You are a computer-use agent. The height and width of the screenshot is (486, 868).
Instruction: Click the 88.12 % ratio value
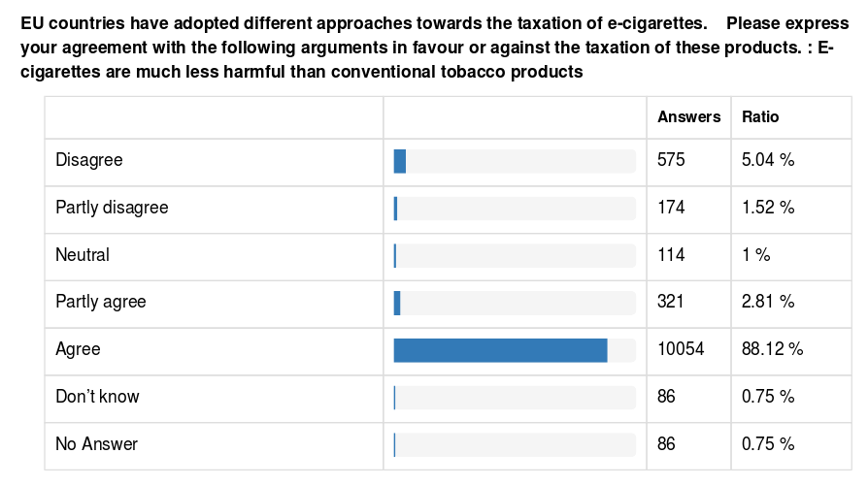772,349
